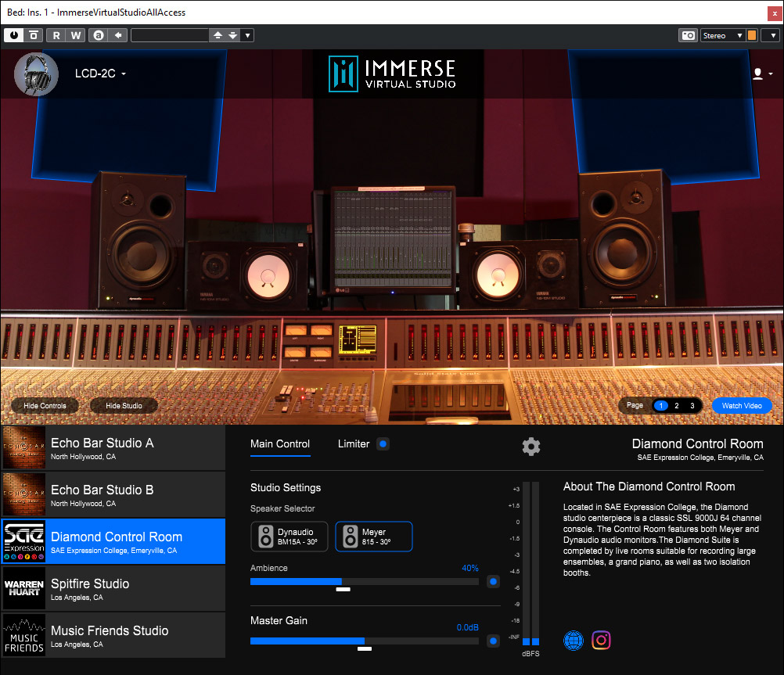Click the headphone profile picture icon

pos(36,74)
